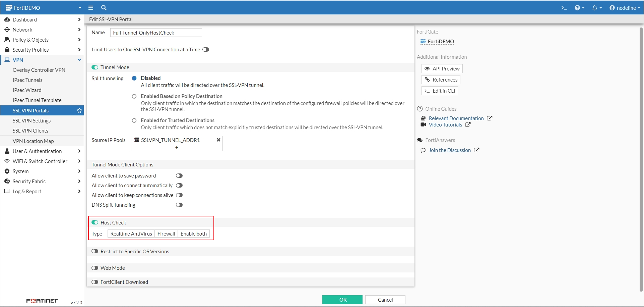Open the notifications bell menu

tap(597, 8)
